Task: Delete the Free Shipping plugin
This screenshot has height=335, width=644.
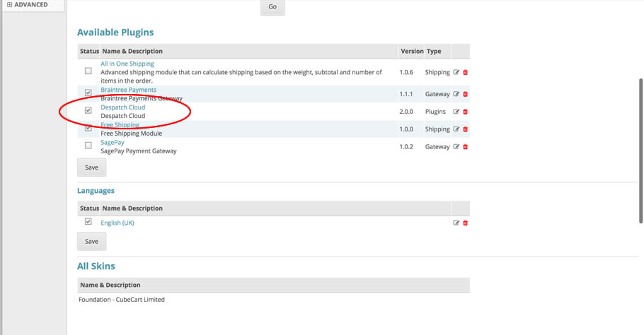Action: coord(466,129)
